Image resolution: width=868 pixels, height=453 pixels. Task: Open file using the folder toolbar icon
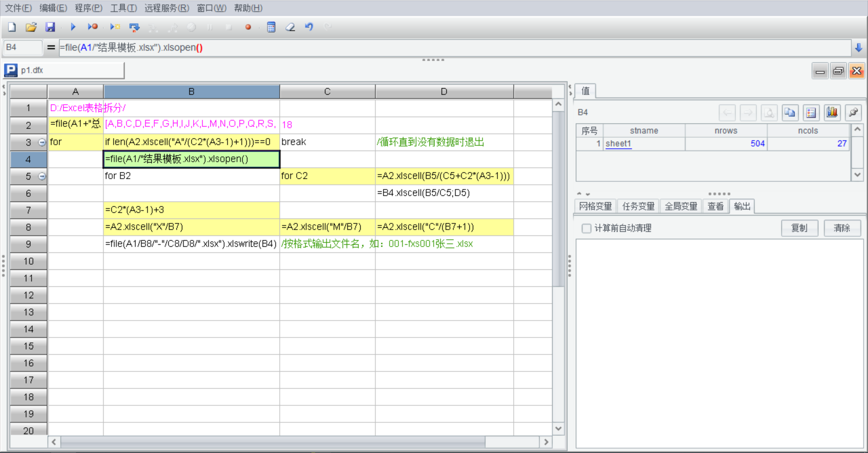[x=31, y=27]
